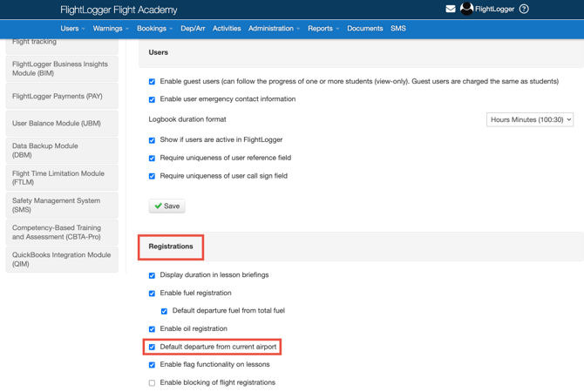Open the Logbook duration format dropdown
584x392 pixels.
click(x=530, y=119)
